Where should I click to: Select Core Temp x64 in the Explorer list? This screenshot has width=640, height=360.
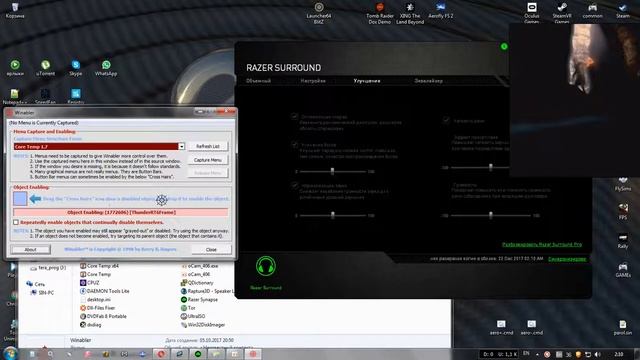(99, 266)
